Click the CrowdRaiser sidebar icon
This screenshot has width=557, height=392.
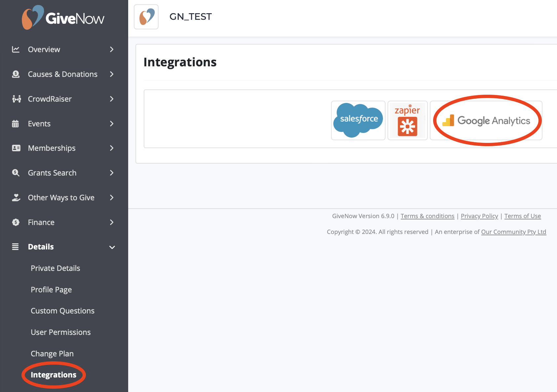16,99
